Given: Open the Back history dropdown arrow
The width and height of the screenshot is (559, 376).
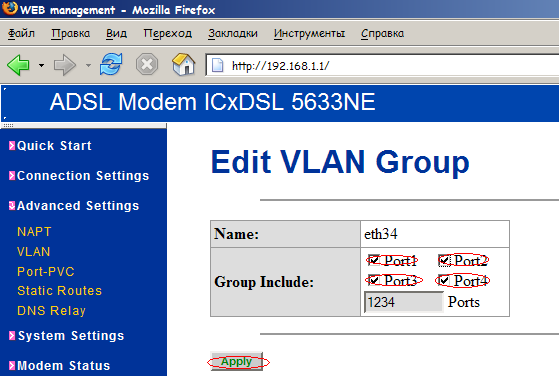Looking at the screenshot, I should (41, 66).
